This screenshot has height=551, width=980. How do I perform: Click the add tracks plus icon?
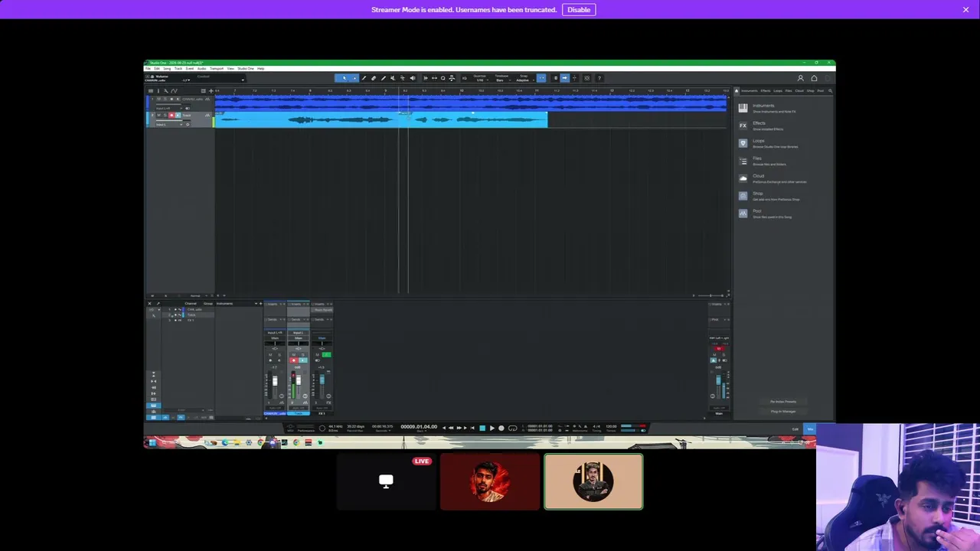pyautogui.click(x=211, y=91)
